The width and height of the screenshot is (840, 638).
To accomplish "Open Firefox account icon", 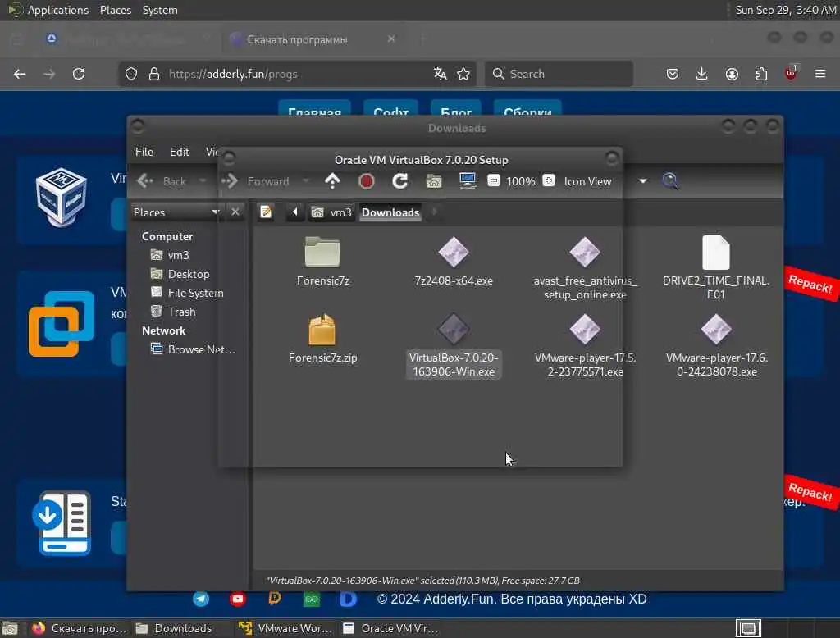I will [732, 74].
